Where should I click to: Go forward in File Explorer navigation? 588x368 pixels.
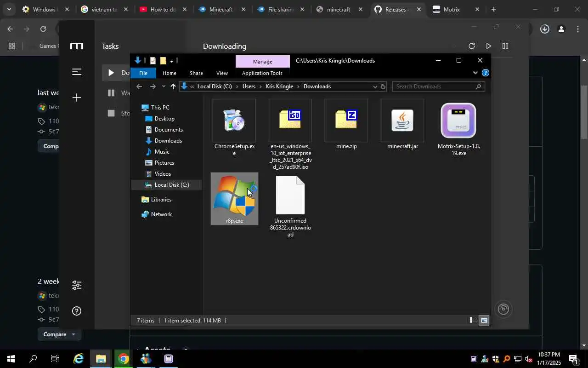click(x=153, y=86)
